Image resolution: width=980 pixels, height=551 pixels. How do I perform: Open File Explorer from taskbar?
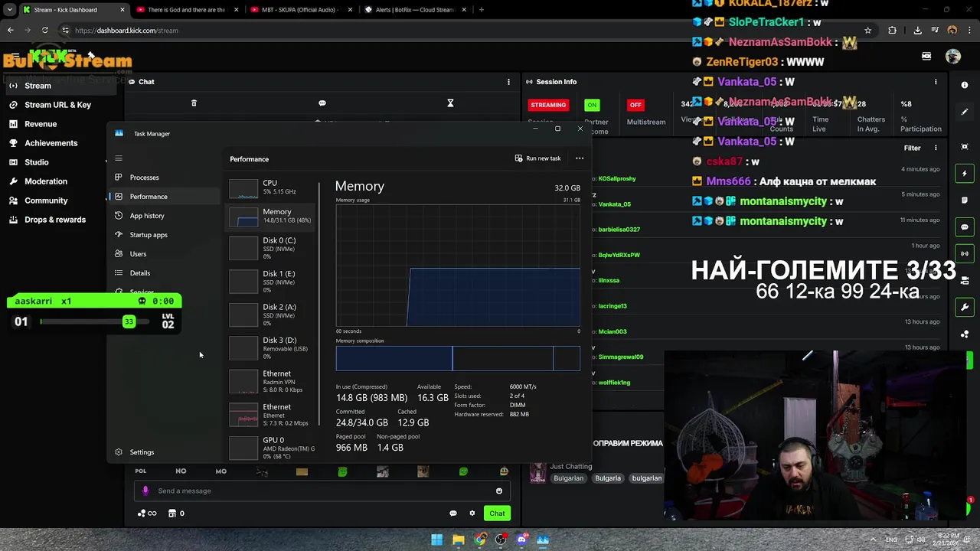(458, 540)
